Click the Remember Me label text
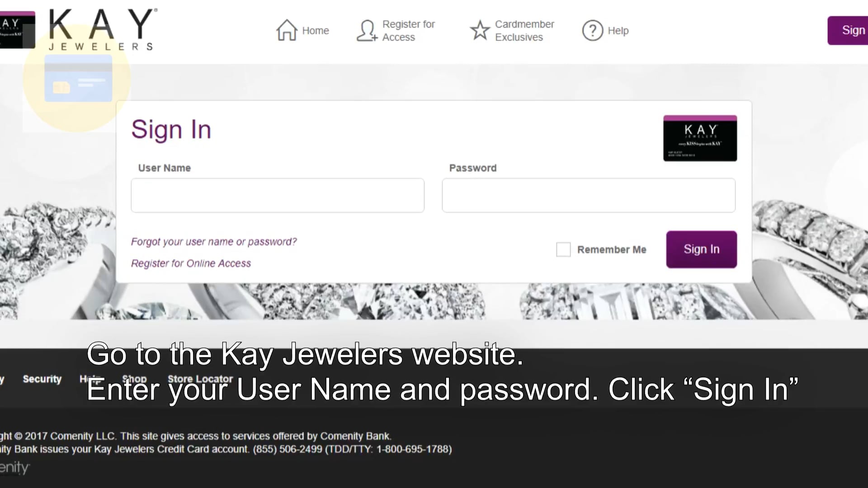868x488 pixels. (612, 249)
